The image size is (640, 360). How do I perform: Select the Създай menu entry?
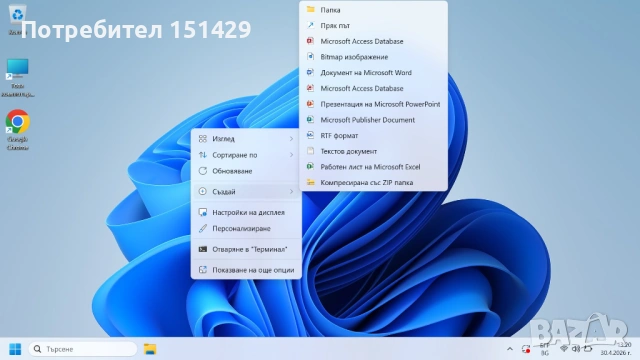pyautogui.click(x=246, y=191)
